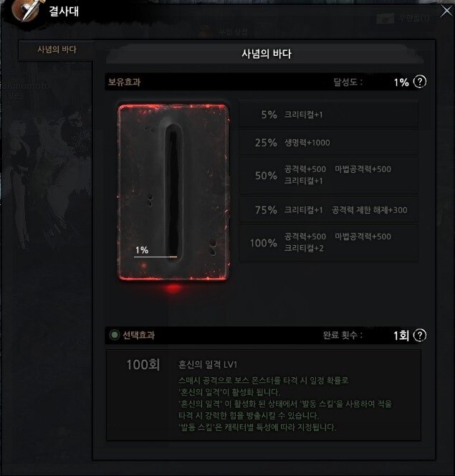Close the 결사대 window with X
This screenshot has width=455, height=476.
(446, 11)
